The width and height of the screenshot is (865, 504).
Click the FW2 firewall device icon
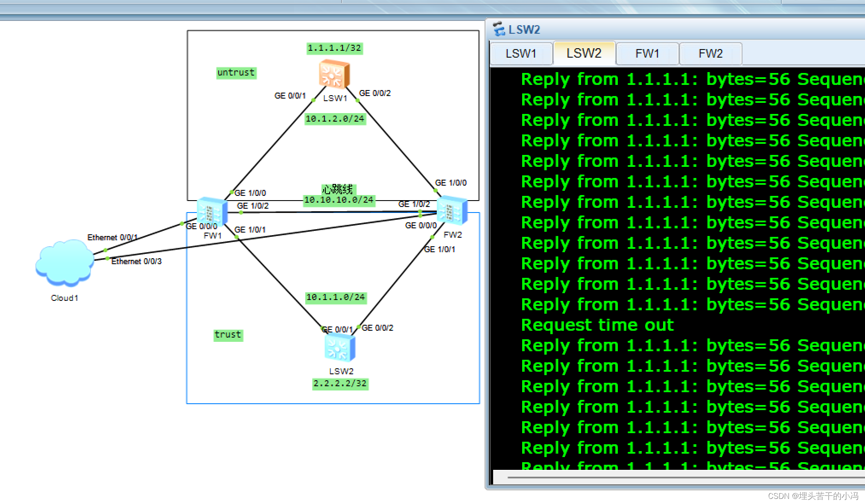452,210
